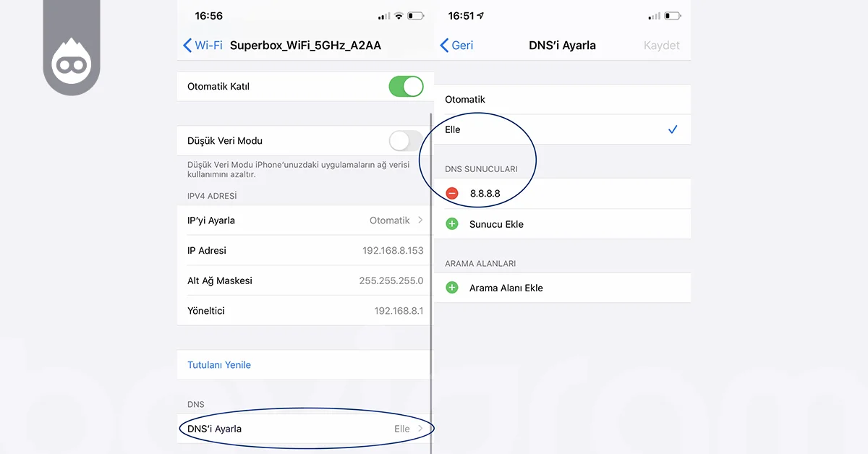The image size is (868, 454).
Task: Tap the back chevron next to Wi-Fi
Action: click(x=187, y=45)
